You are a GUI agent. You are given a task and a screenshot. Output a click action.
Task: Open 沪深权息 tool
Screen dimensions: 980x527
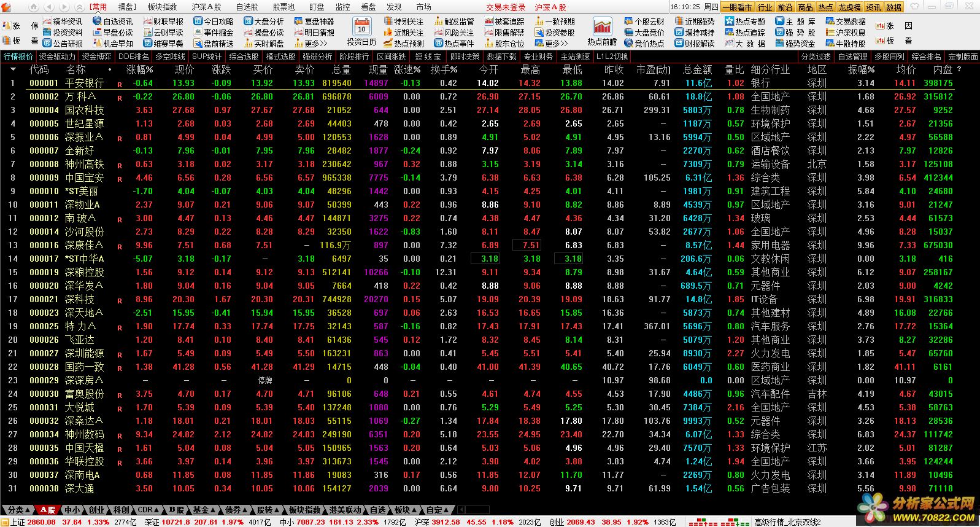pyautogui.click(x=846, y=33)
